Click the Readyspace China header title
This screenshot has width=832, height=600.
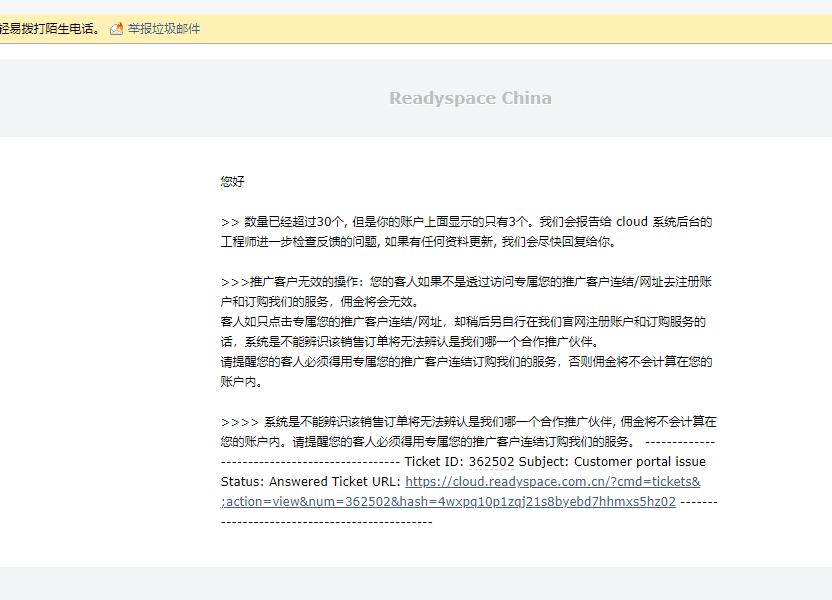(470, 98)
